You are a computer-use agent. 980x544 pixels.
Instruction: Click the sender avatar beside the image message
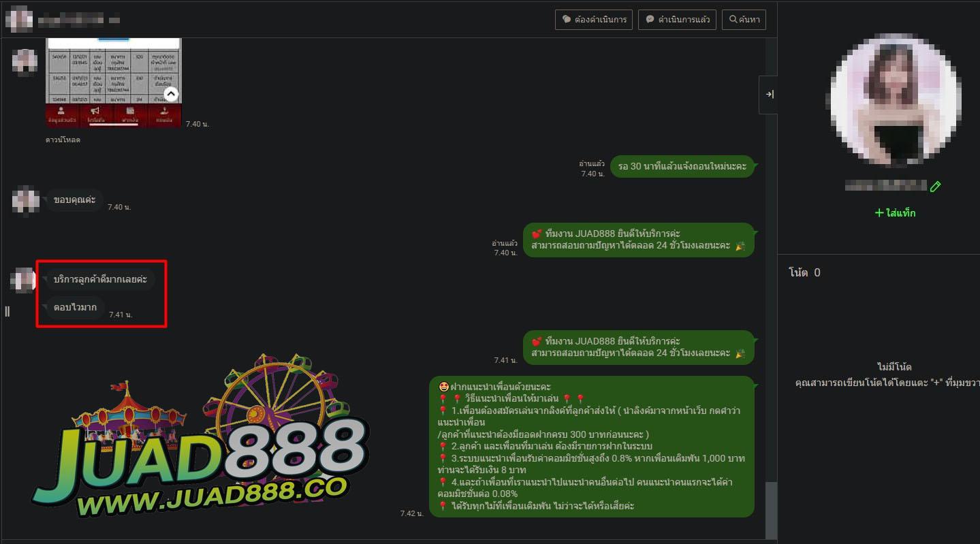tap(25, 61)
